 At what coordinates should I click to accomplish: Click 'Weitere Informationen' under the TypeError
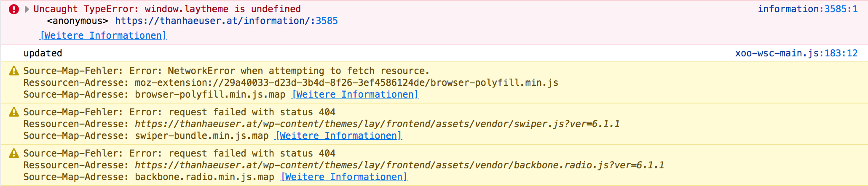(103, 35)
